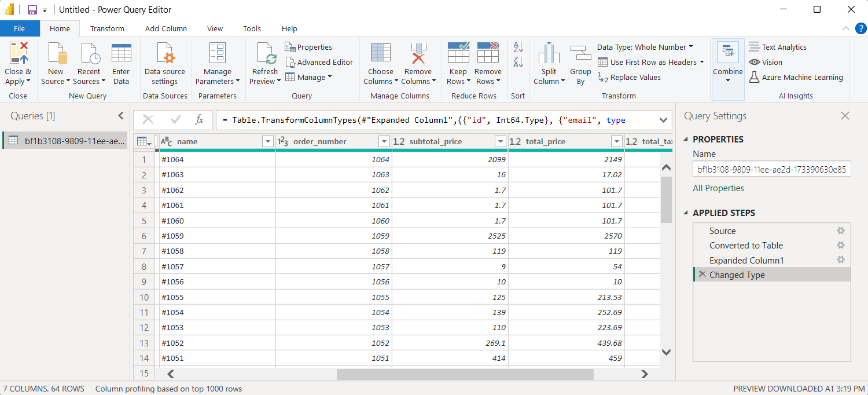The width and height of the screenshot is (868, 395).
Task: Collapse the Queries pane
Action: point(121,116)
